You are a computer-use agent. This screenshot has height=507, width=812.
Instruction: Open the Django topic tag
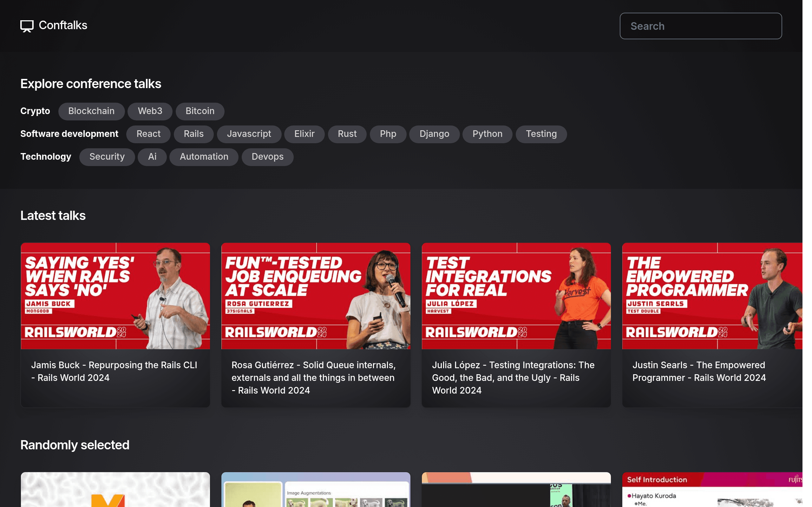coord(435,134)
